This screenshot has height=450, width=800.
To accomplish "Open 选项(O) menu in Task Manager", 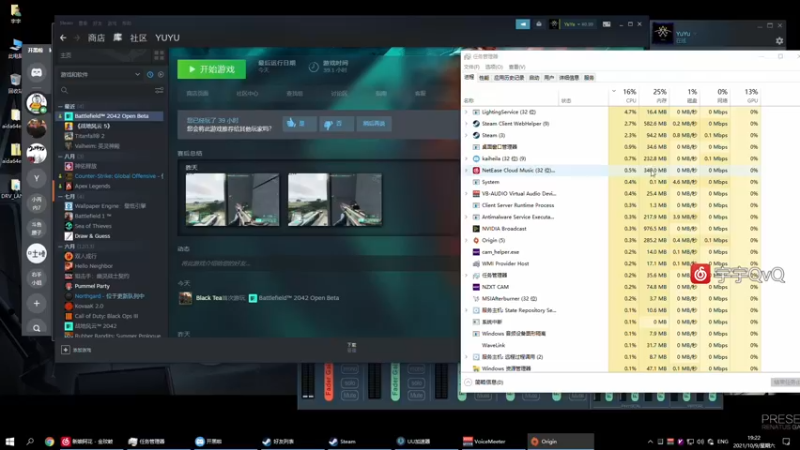I will 494,67.
